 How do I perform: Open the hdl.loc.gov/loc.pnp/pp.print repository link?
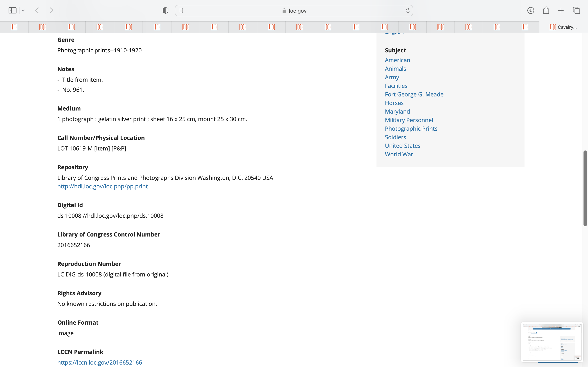102,186
